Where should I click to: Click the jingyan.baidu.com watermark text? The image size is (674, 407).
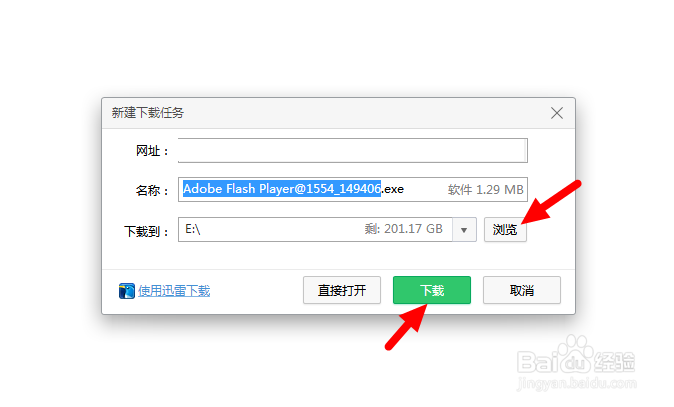click(576, 383)
